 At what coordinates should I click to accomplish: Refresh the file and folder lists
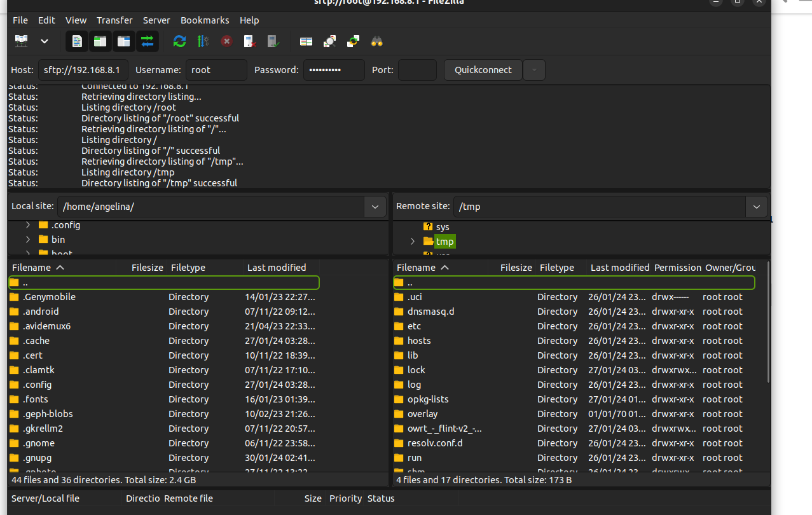pos(180,41)
